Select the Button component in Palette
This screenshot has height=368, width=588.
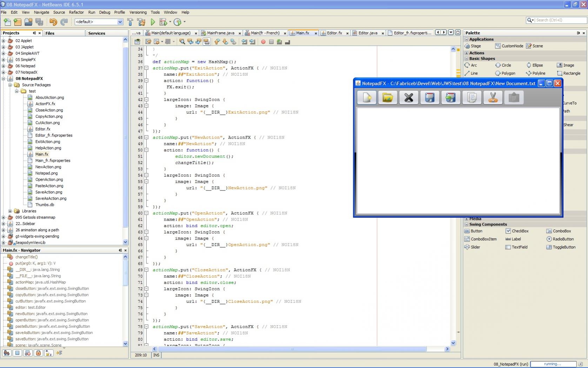coord(473,231)
